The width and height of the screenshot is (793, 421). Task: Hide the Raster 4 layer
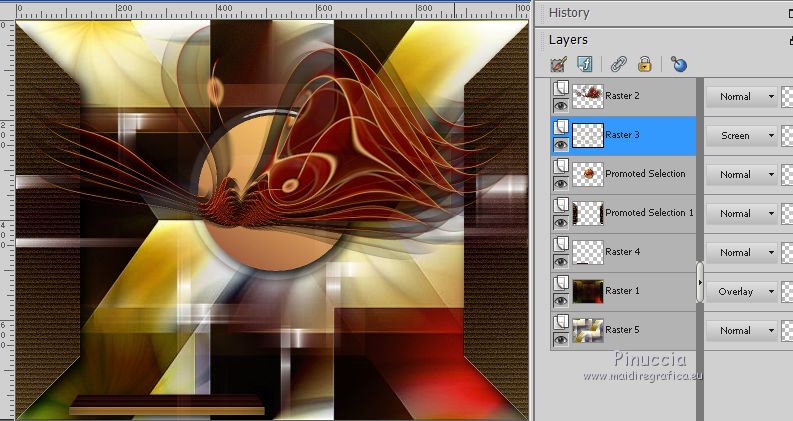[560, 262]
